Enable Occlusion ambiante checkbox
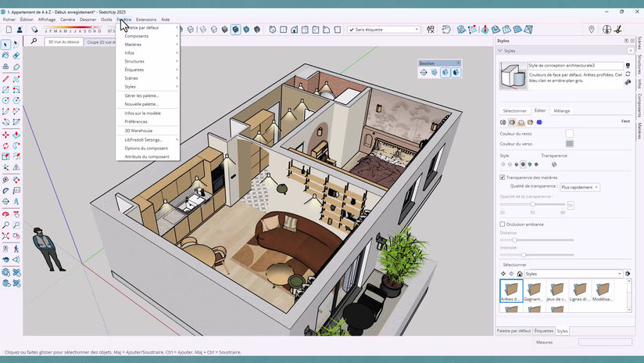The height and width of the screenshot is (363, 644). click(x=503, y=225)
